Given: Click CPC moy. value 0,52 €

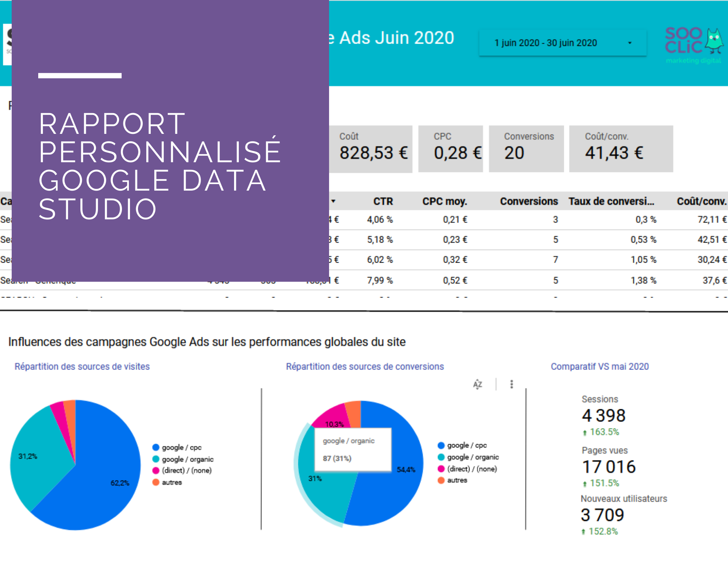Looking at the screenshot, I should pyautogui.click(x=455, y=280).
